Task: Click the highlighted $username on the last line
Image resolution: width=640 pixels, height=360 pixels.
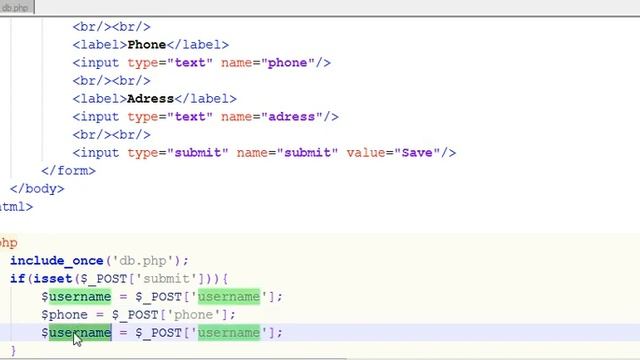Action: pos(76,333)
